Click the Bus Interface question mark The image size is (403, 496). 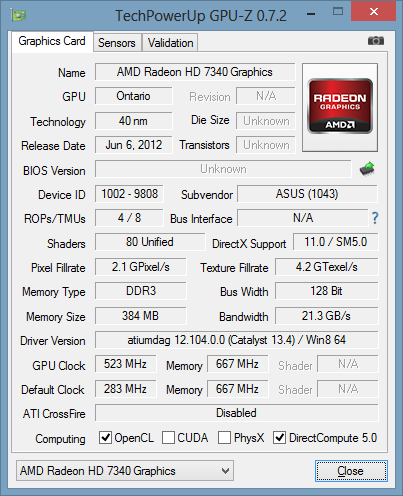point(375,218)
